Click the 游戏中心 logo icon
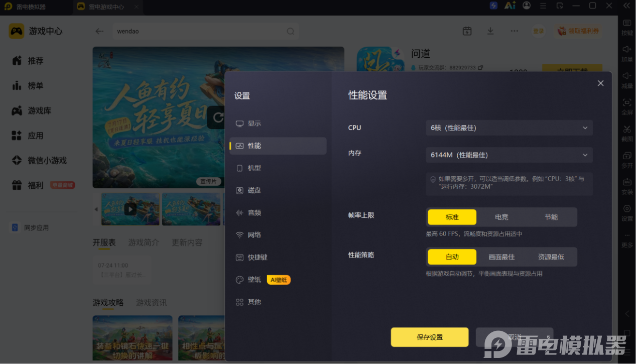Screen dimensions: 636x364 17,31
